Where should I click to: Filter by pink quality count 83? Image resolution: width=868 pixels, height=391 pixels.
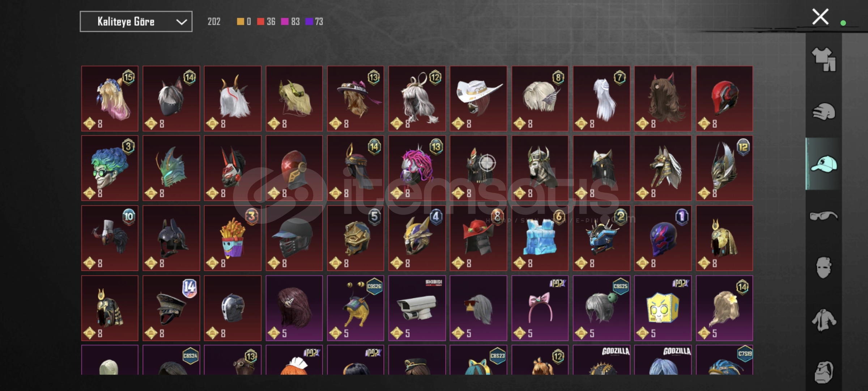coord(290,22)
